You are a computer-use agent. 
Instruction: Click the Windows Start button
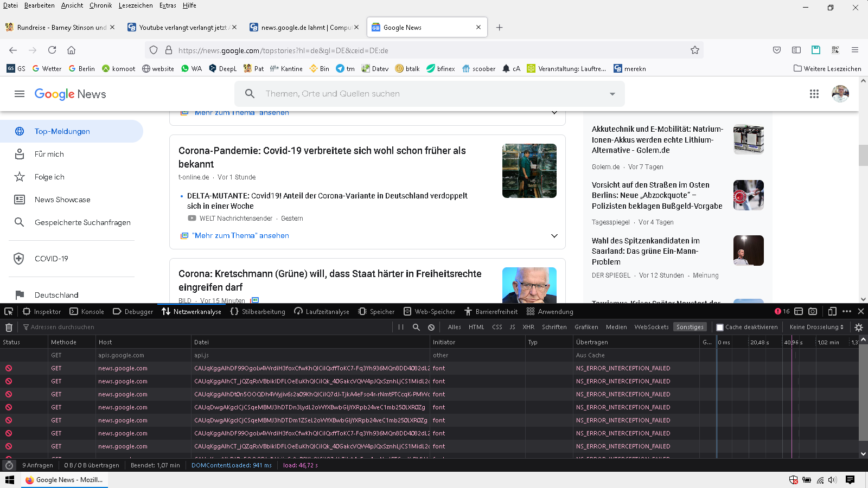10,480
